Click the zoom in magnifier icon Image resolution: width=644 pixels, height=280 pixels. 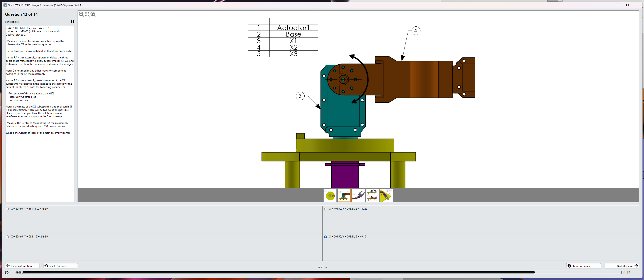pyautogui.click(x=93, y=14)
